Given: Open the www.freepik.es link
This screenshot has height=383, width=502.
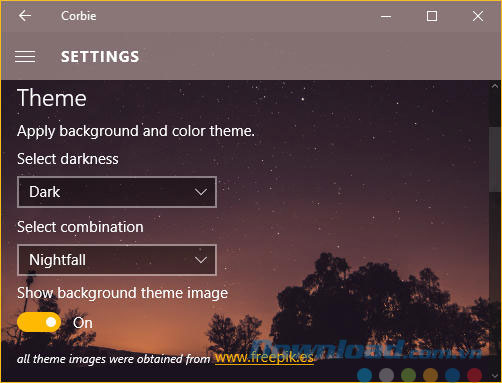Looking at the screenshot, I should [264, 358].
